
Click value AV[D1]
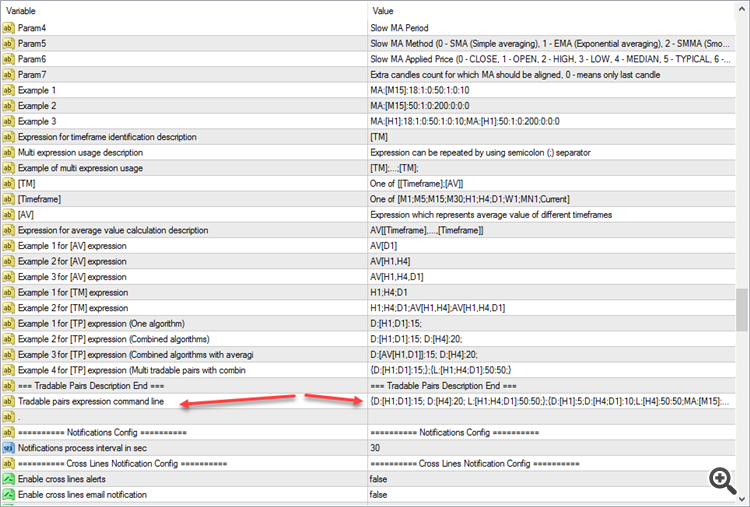coord(383,246)
